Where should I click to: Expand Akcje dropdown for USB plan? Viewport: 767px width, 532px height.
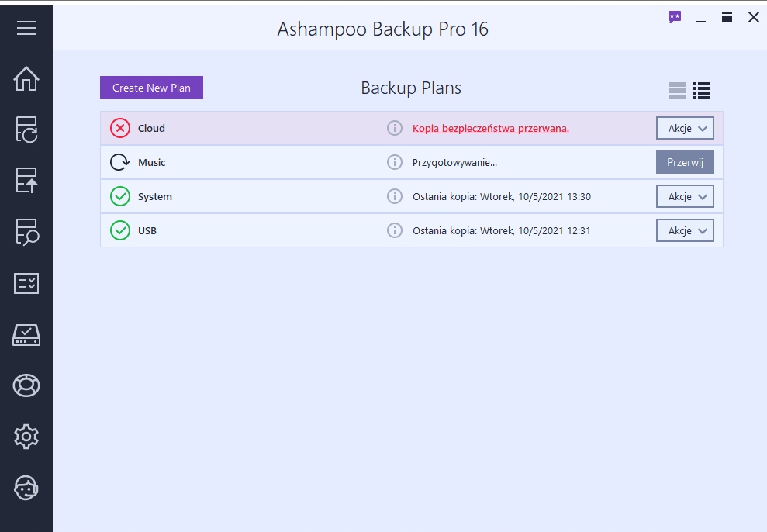(685, 230)
